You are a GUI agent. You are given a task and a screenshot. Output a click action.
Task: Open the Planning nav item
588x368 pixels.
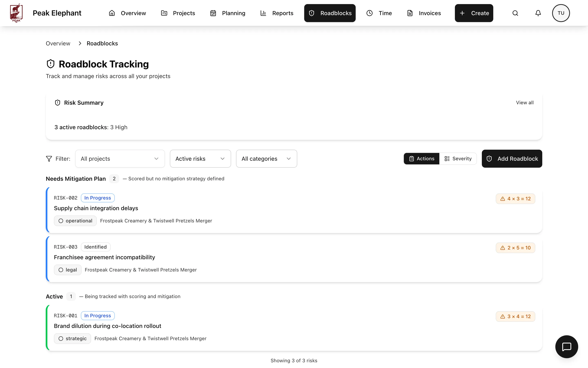(x=228, y=13)
